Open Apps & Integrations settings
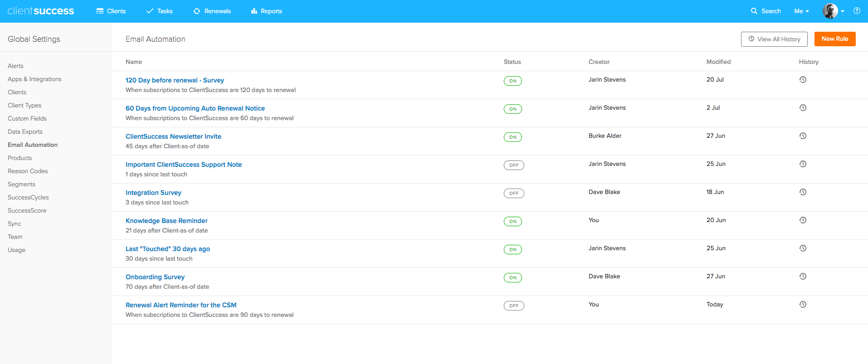This screenshot has height=364, width=868. (x=34, y=79)
